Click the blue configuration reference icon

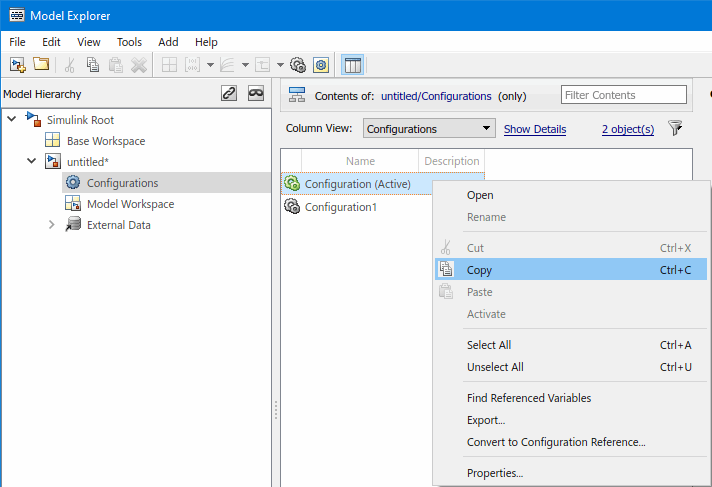coord(320,64)
